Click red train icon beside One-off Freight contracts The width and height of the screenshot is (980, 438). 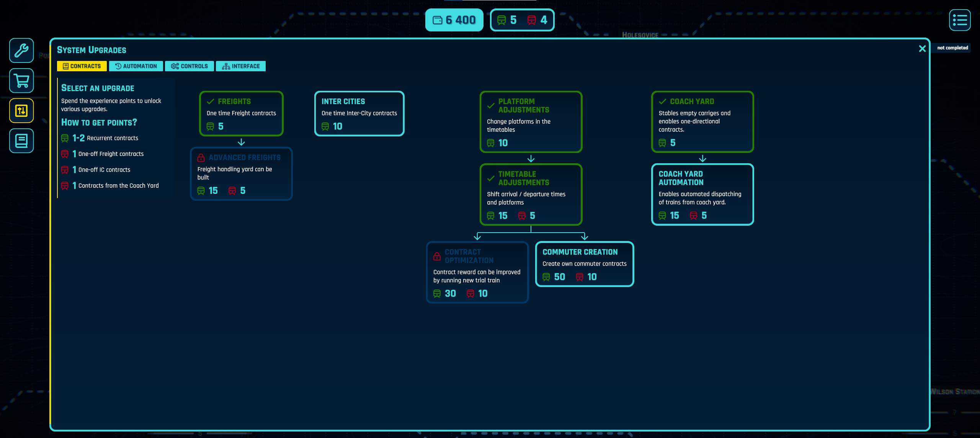coord(65,154)
